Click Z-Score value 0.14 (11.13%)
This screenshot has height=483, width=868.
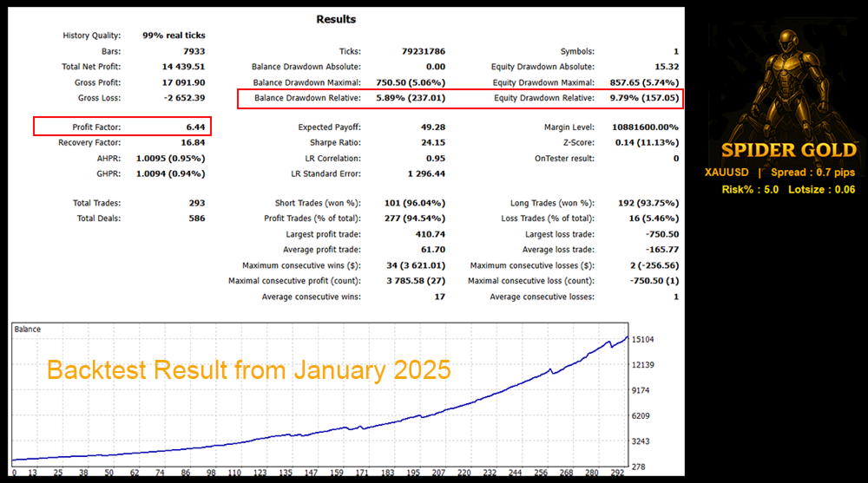pos(648,143)
